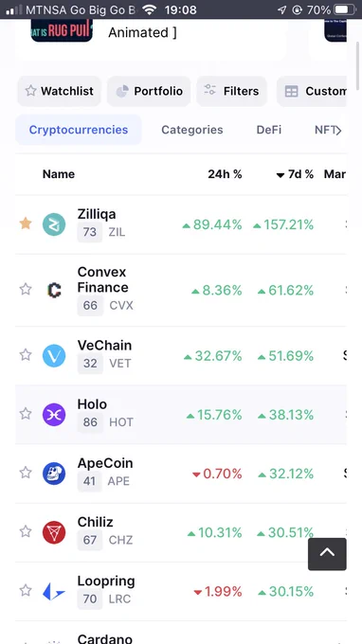Open the Watchlist button
Screen dimensions: 362x644
click(x=59, y=91)
